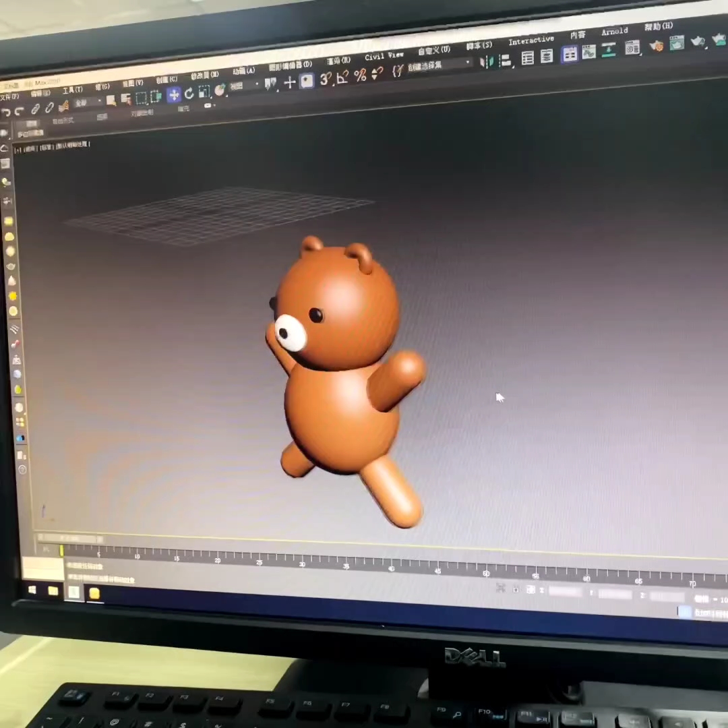Click the Align objects icon
The width and height of the screenshot is (728, 728).
(x=505, y=61)
